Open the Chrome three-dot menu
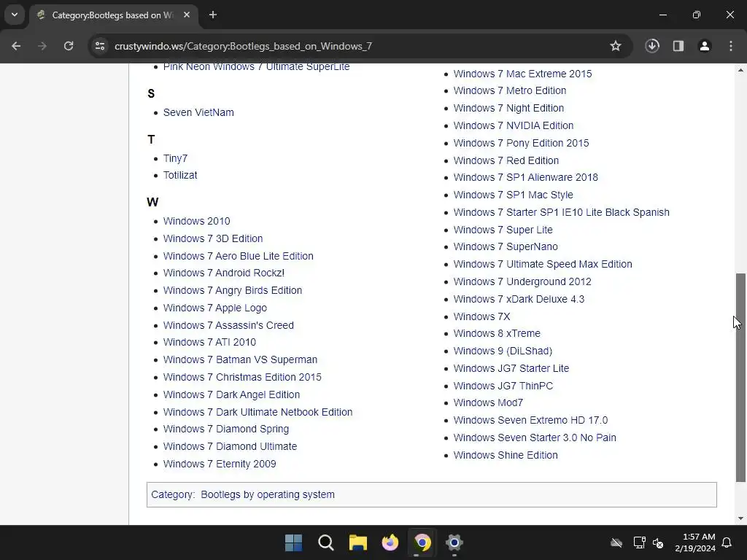Image resolution: width=747 pixels, height=560 pixels. (731, 46)
